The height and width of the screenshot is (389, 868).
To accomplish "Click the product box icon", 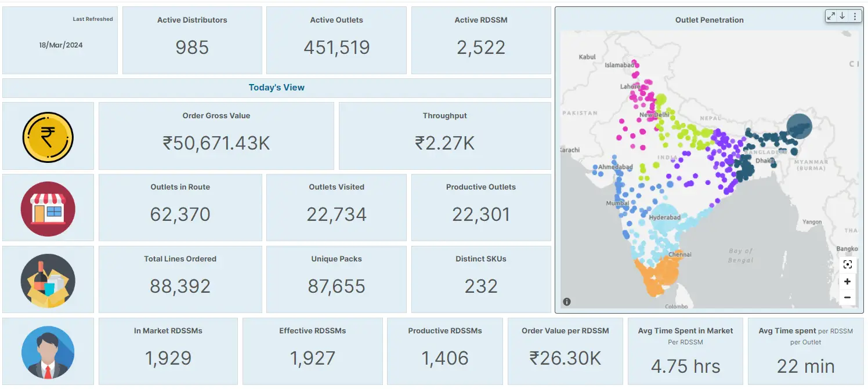I will click(x=48, y=280).
